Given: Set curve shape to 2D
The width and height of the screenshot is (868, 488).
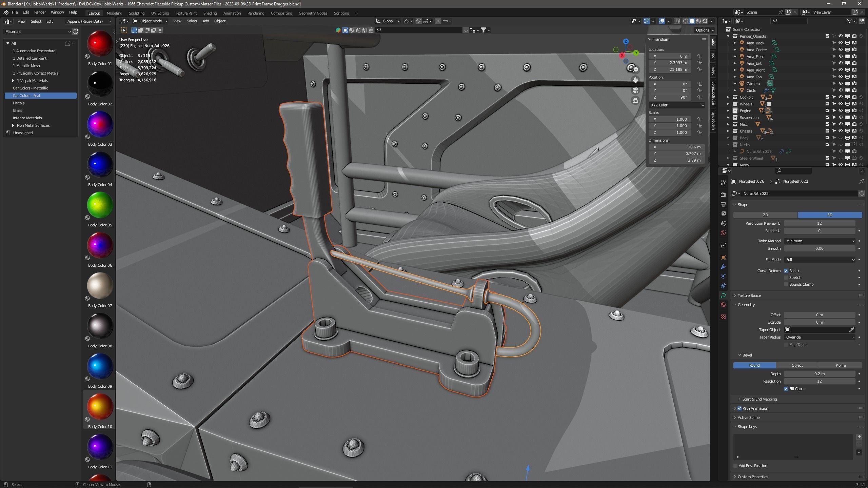Looking at the screenshot, I should click(765, 215).
